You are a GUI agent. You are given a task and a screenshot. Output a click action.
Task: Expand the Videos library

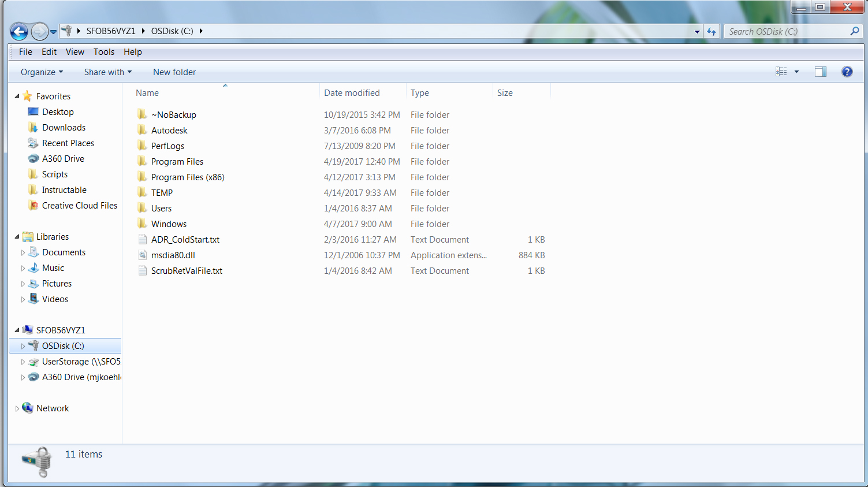coord(23,299)
